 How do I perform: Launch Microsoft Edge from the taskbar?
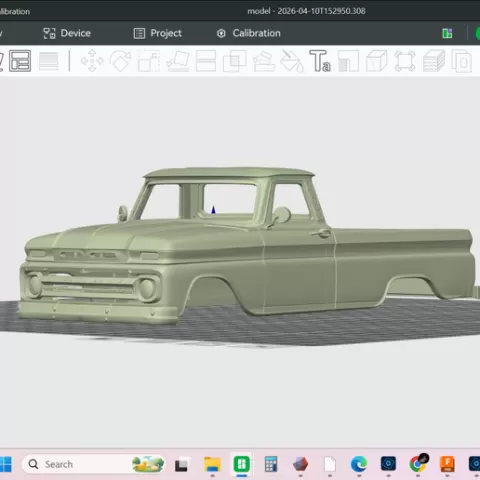(359, 464)
